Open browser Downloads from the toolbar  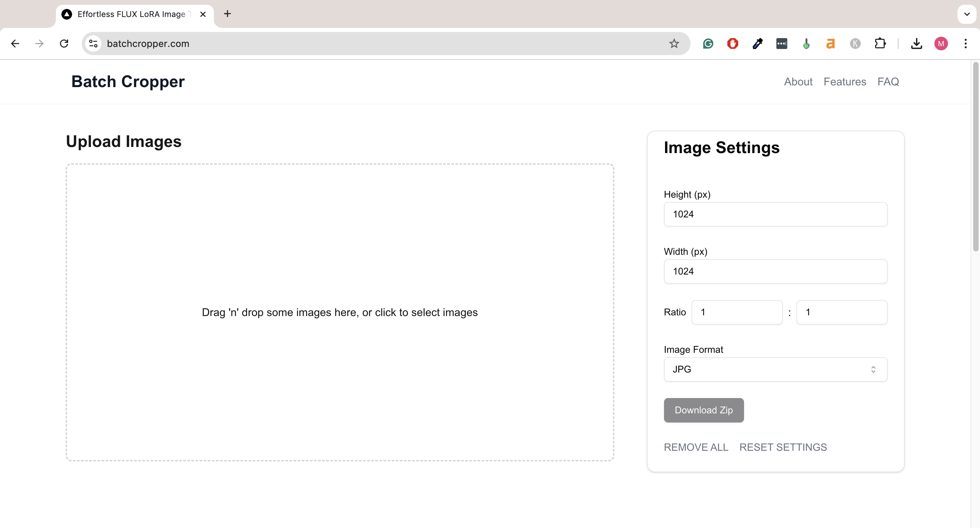917,43
